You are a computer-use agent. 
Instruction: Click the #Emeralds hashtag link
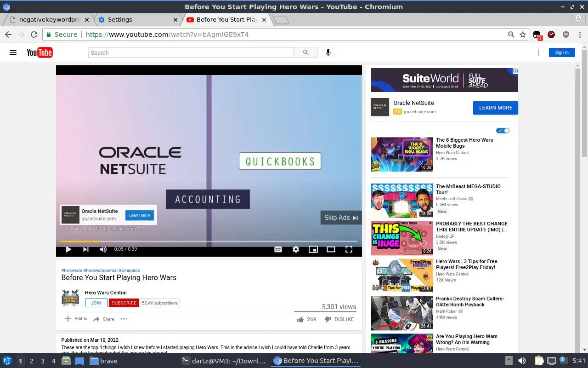[x=129, y=270]
